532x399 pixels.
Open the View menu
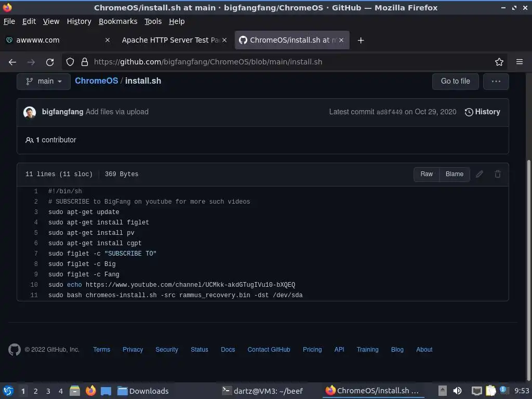point(51,21)
